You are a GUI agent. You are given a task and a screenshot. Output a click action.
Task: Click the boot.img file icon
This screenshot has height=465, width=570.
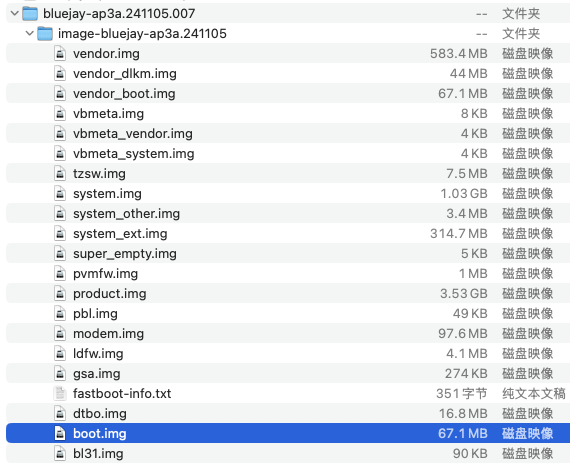click(x=60, y=433)
